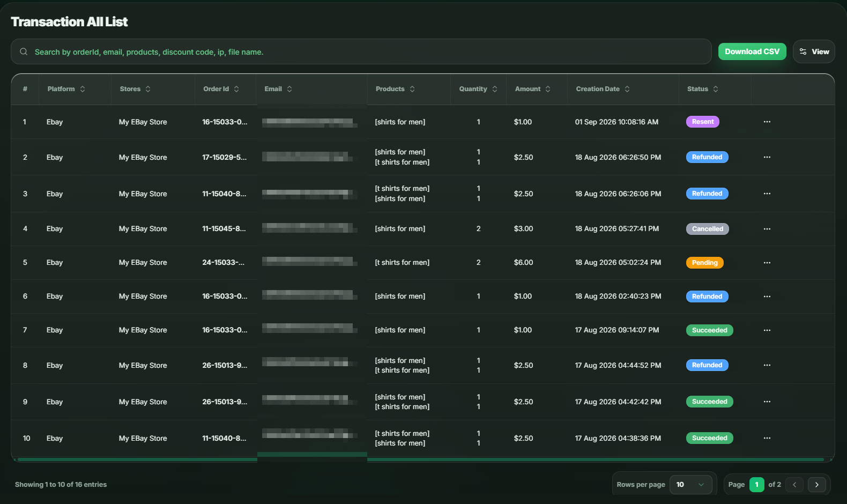
Task: Focus the transaction search field
Action: click(x=361, y=51)
